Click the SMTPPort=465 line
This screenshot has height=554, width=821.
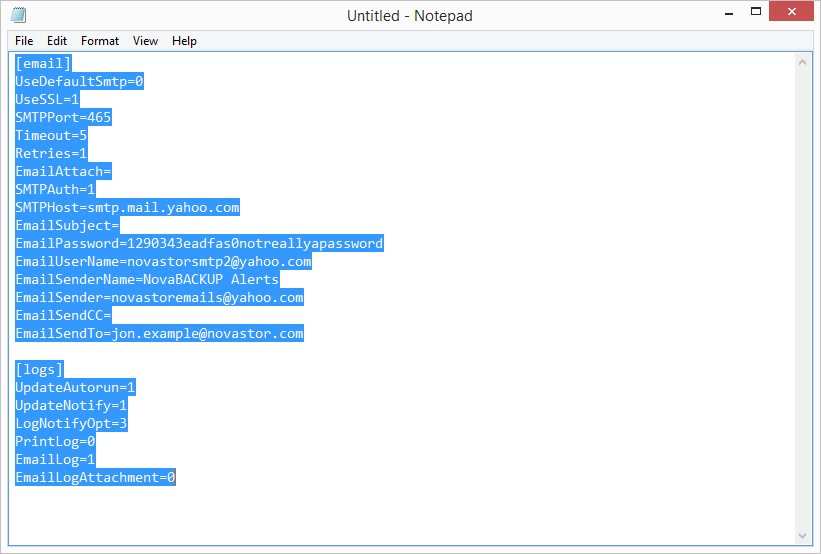coord(63,117)
